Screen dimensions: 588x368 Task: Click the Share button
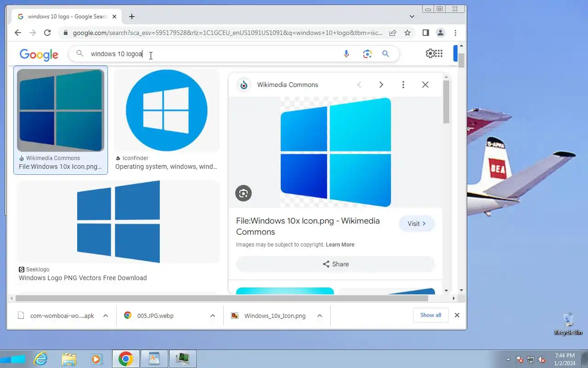click(x=335, y=264)
